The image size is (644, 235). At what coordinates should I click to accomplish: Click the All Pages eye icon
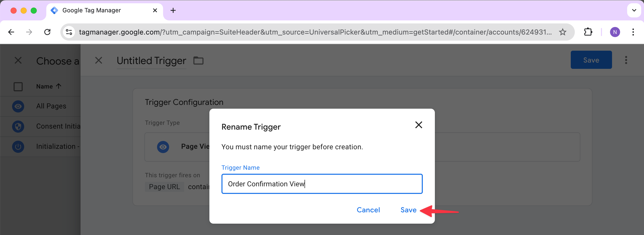point(18,106)
